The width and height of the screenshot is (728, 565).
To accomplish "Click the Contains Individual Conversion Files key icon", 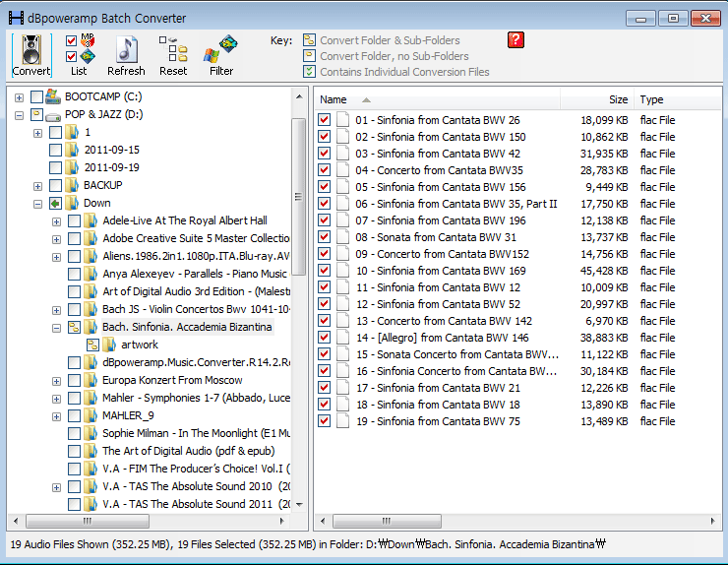I will (309, 72).
